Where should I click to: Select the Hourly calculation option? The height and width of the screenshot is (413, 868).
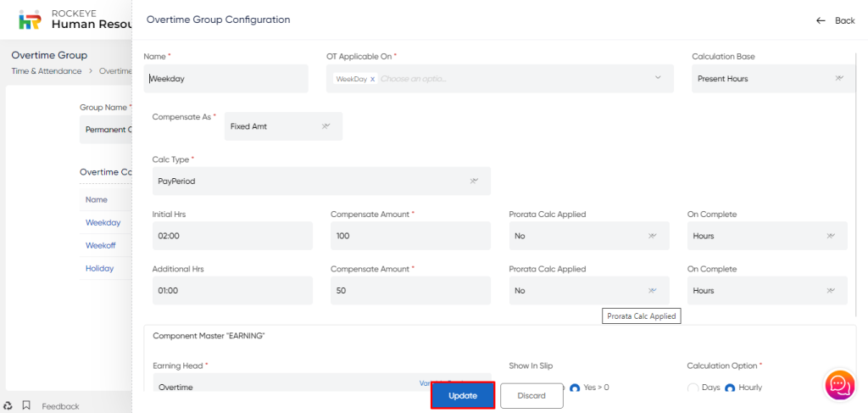(x=730, y=388)
